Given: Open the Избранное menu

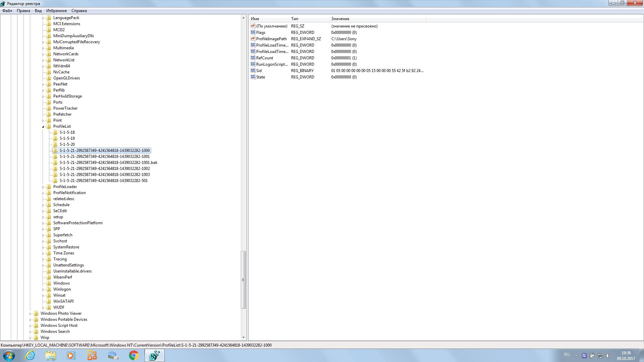Looking at the screenshot, I should coord(56,11).
